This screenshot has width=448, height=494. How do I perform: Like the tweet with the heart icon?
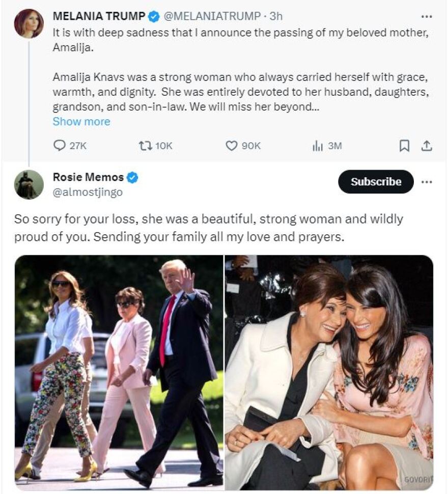point(232,146)
